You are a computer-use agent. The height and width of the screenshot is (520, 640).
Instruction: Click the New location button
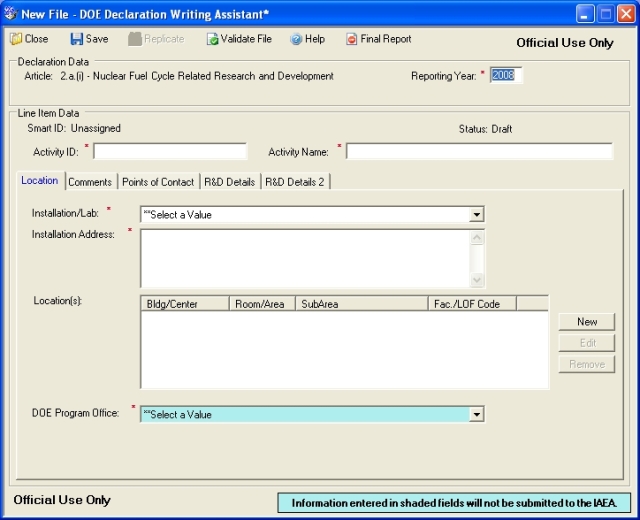click(x=587, y=322)
